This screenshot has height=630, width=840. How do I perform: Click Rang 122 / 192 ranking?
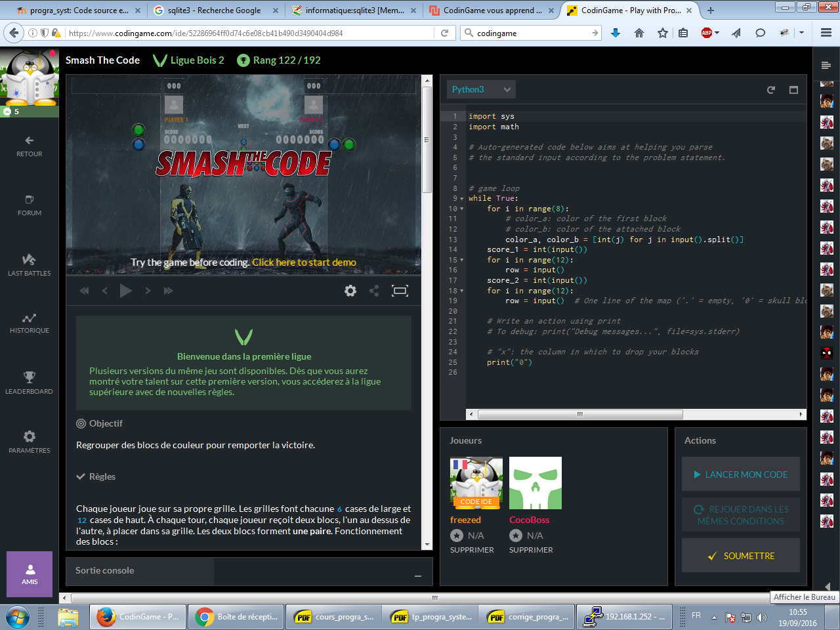(x=279, y=60)
